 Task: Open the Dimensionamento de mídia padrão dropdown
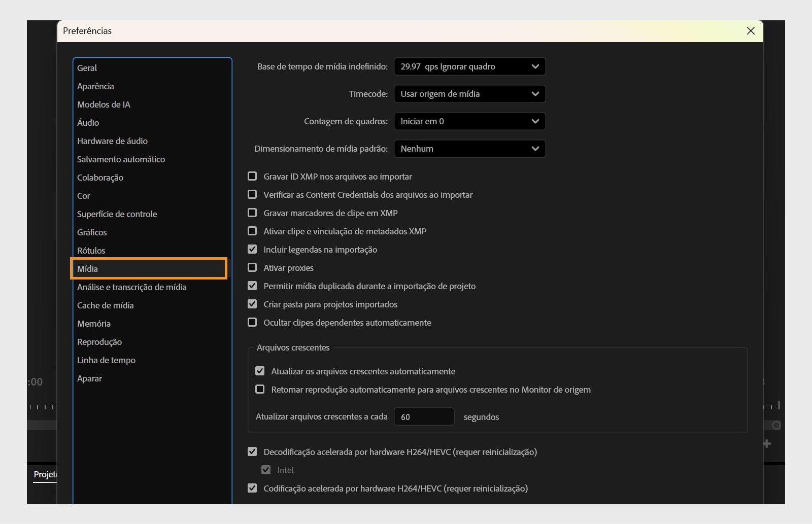[x=469, y=148]
